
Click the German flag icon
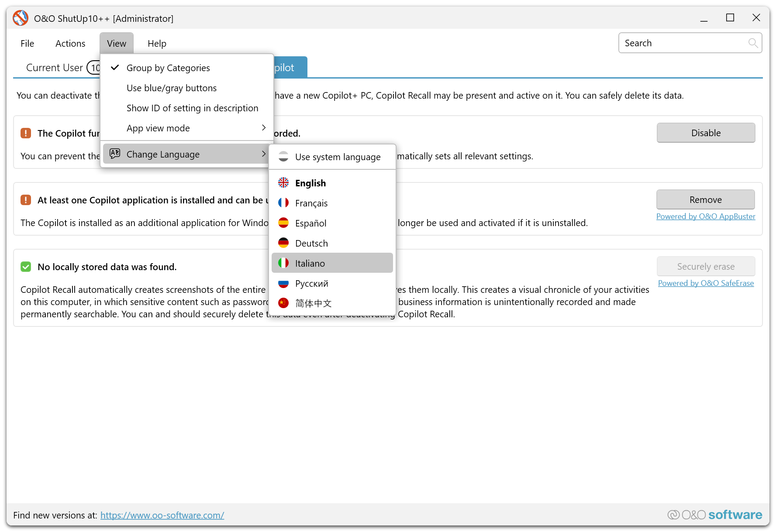pos(283,243)
